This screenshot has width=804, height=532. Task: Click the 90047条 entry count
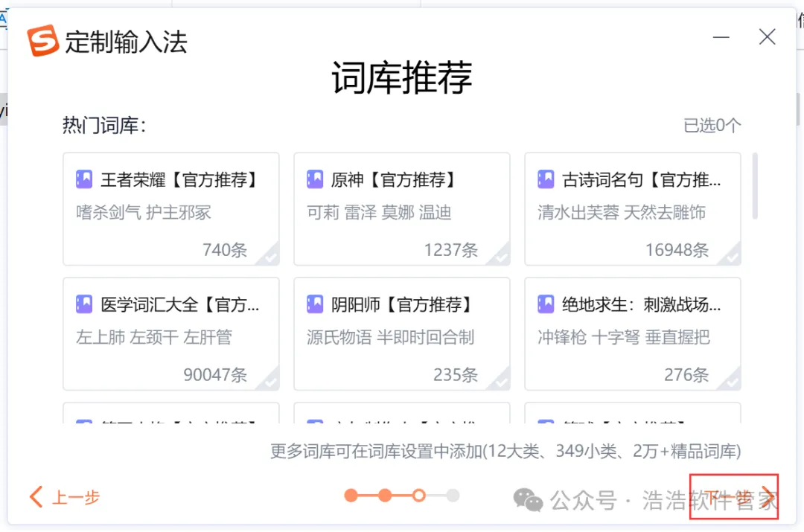click(215, 375)
